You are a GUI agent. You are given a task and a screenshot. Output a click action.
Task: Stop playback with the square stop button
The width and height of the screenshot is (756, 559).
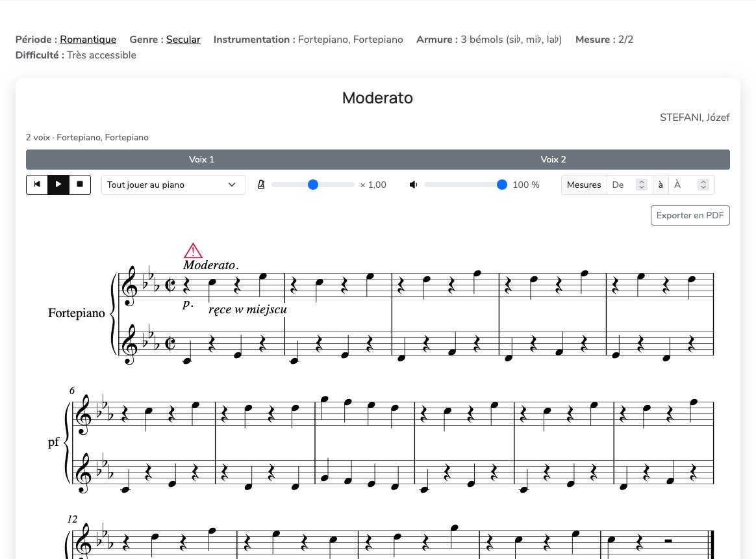[x=80, y=185]
